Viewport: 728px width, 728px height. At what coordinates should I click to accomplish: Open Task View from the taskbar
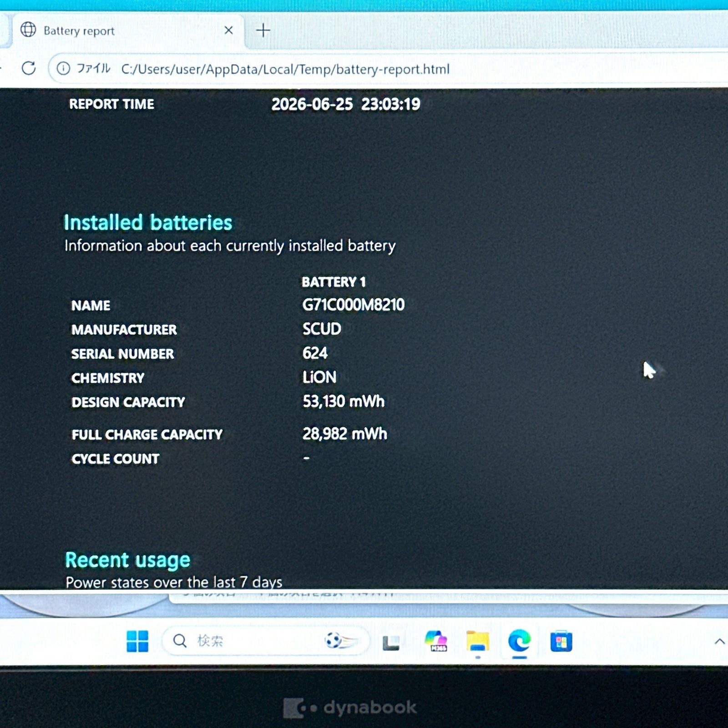pyautogui.click(x=391, y=642)
